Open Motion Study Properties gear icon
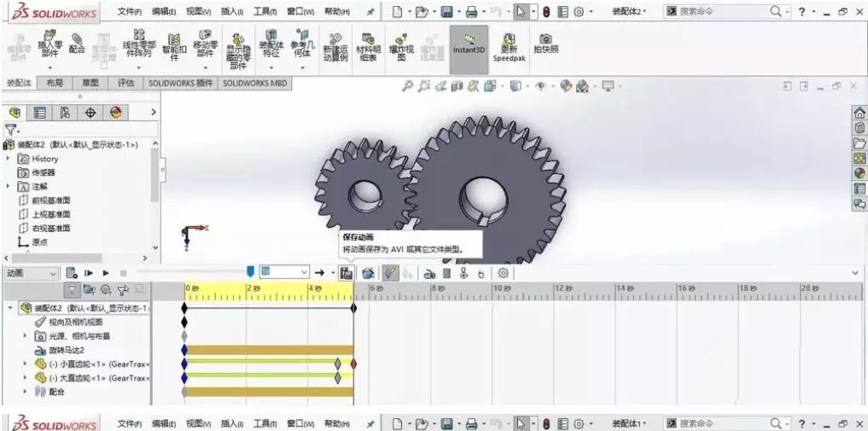 point(503,273)
